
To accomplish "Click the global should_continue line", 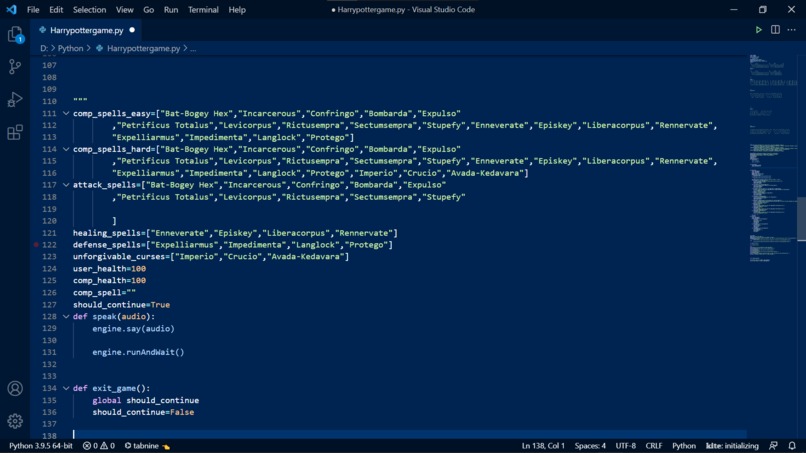I will pos(145,400).
